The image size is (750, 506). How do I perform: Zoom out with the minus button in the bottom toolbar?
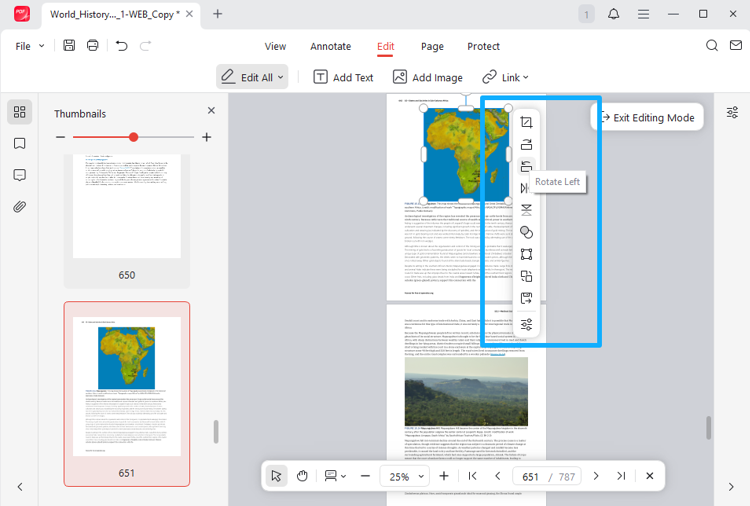(365, 476)
